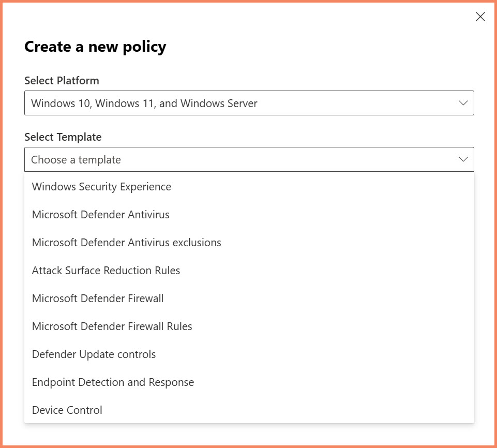Viewport: 497px width, 448px height.
Task: Click the Select Template chevron arrow
Action: [463, 159]
